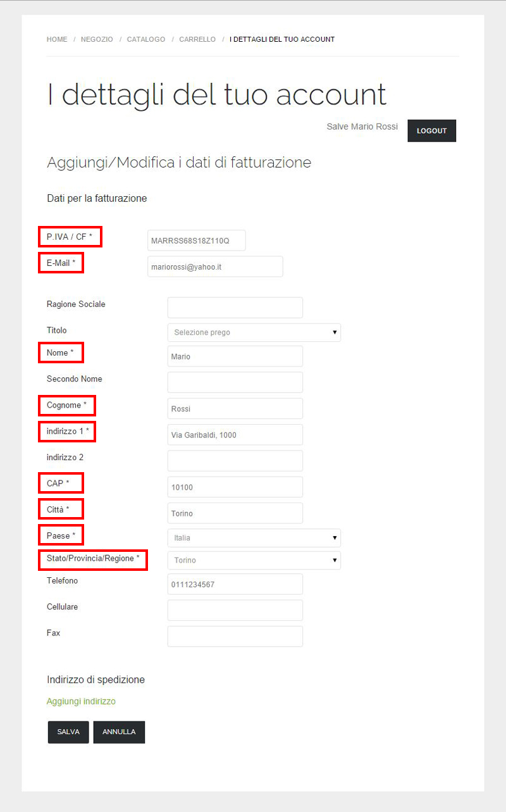
Task: Click the Cognome field containing Rossi
Action: pos(235,408)
